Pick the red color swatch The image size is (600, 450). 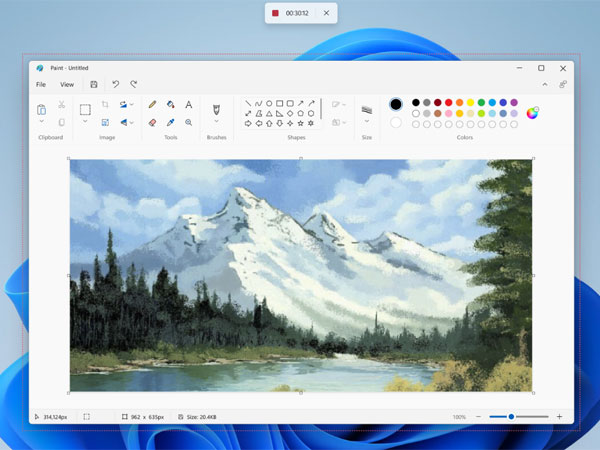tap(448, 103)
